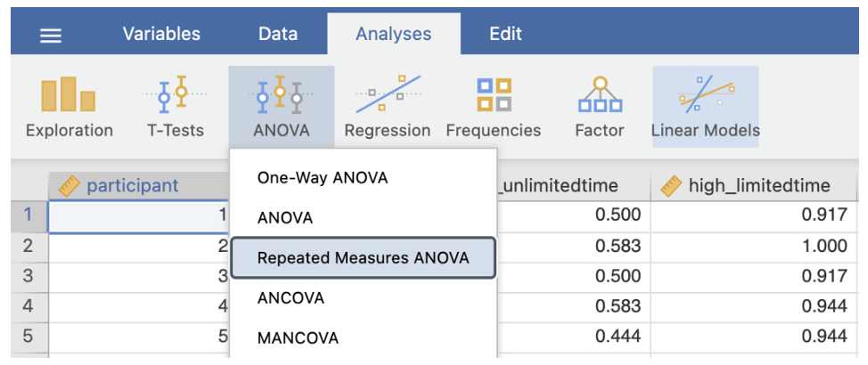Image resolution: width=868 pixels, height=365 pixels.
Task: Switch to the Data tab
Action: tap(277, 35)
